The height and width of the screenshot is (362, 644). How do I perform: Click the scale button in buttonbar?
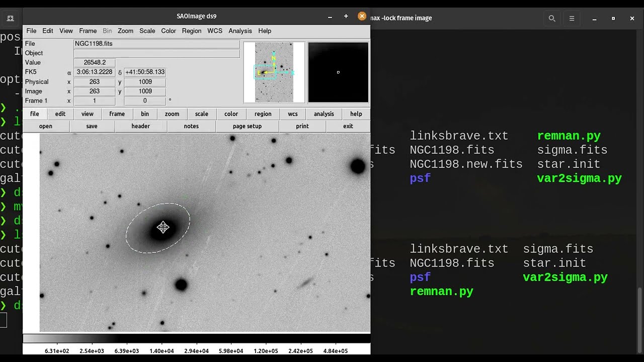202,114
